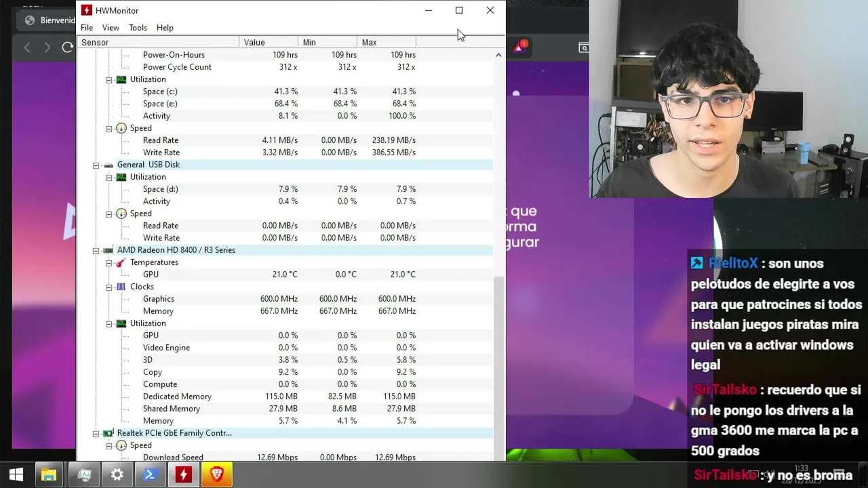Select the 3D utilization row

tap(285, 360)
